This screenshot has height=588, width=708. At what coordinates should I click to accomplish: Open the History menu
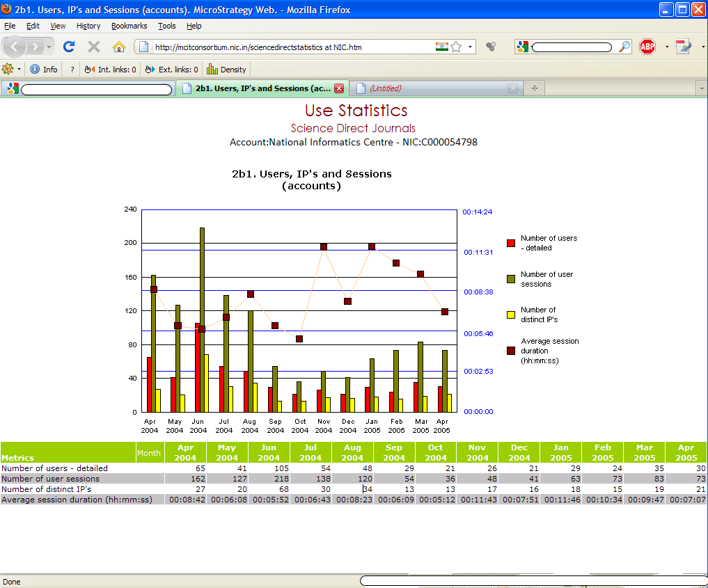click(88, 26)
